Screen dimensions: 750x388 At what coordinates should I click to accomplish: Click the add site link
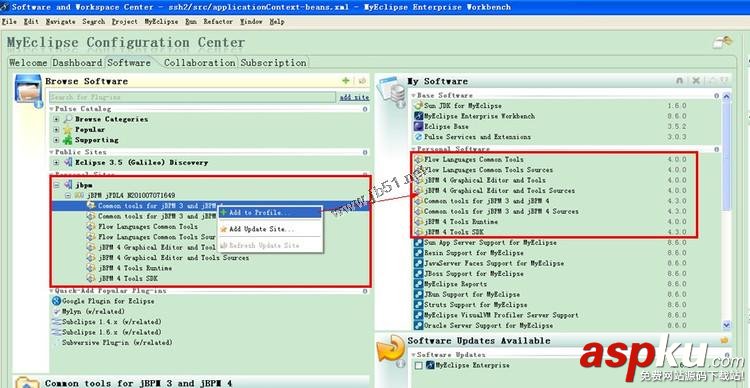(354, 97)
